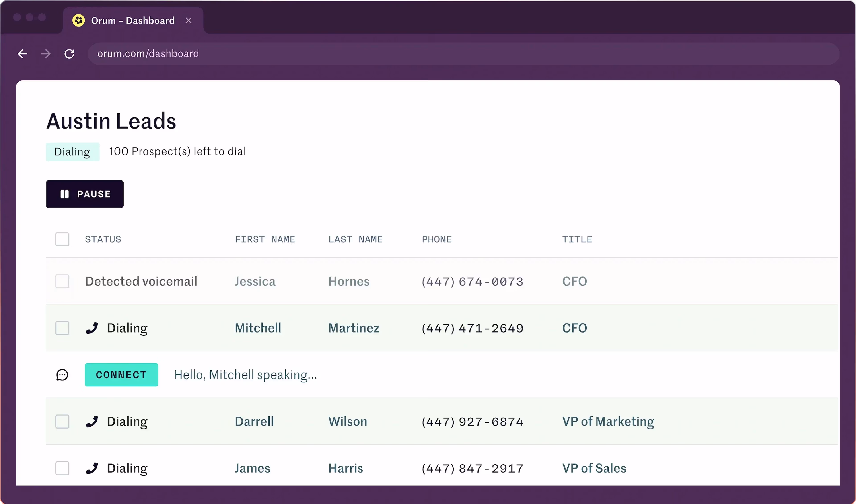Click the pause icon inside the PAUSE button
Viewport: 856px width, 504px height.
tap(65, 194)
